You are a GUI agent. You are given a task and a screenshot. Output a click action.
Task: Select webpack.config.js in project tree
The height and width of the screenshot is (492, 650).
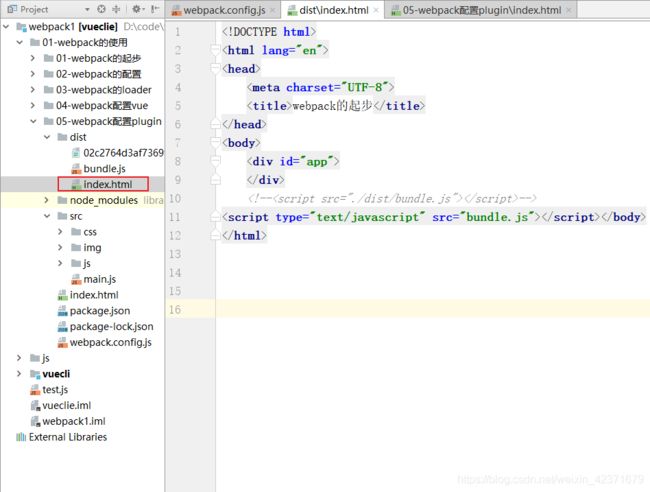(110, 342)
